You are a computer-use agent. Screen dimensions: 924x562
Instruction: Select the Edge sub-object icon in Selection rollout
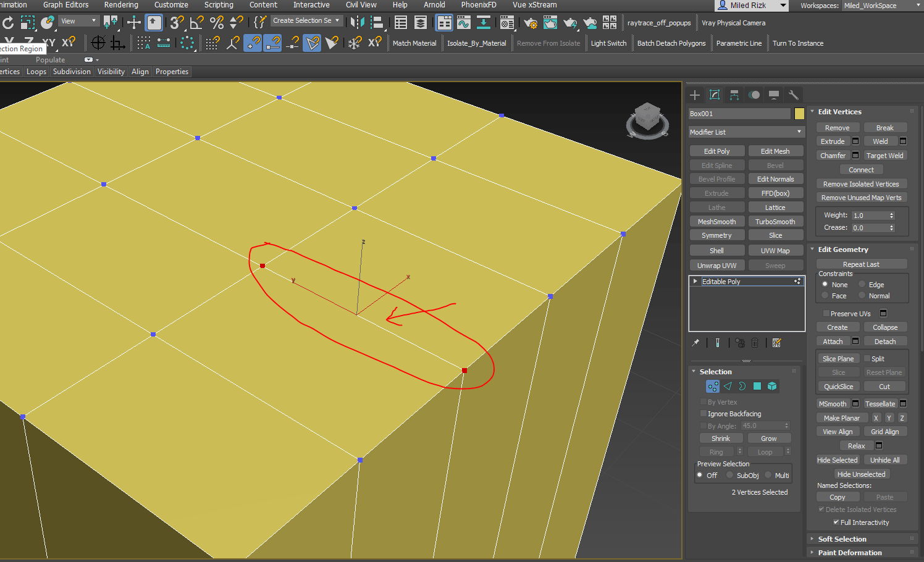tap(728, 386)
